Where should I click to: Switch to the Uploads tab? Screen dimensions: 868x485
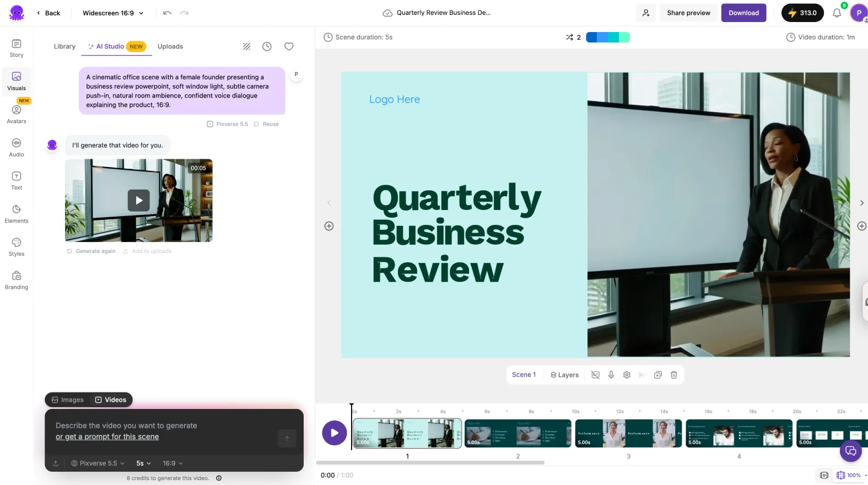(170, 46)
